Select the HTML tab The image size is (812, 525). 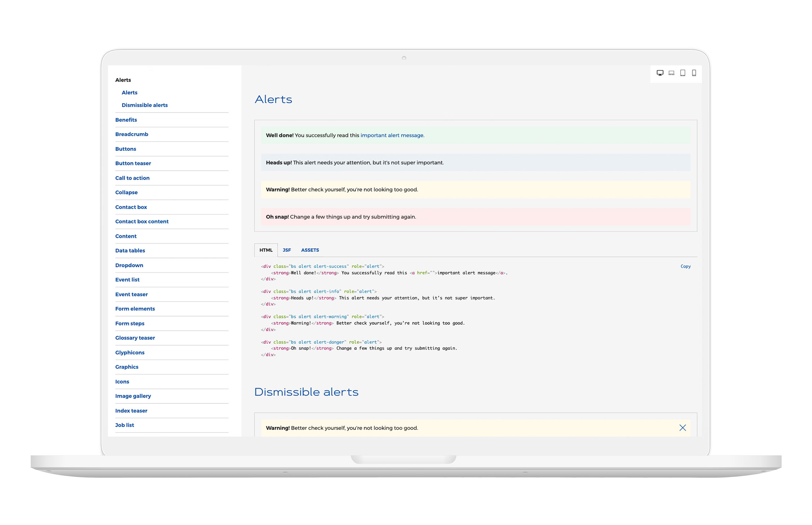(x=266, y=250)
